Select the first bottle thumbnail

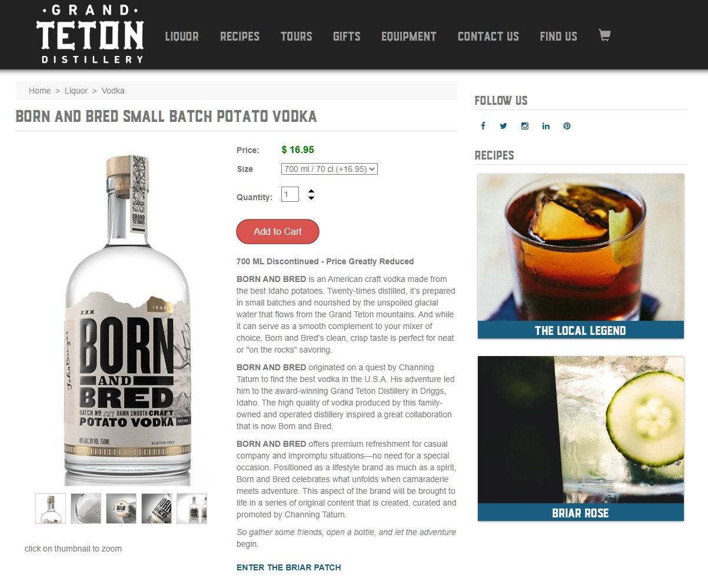(51, 509)
